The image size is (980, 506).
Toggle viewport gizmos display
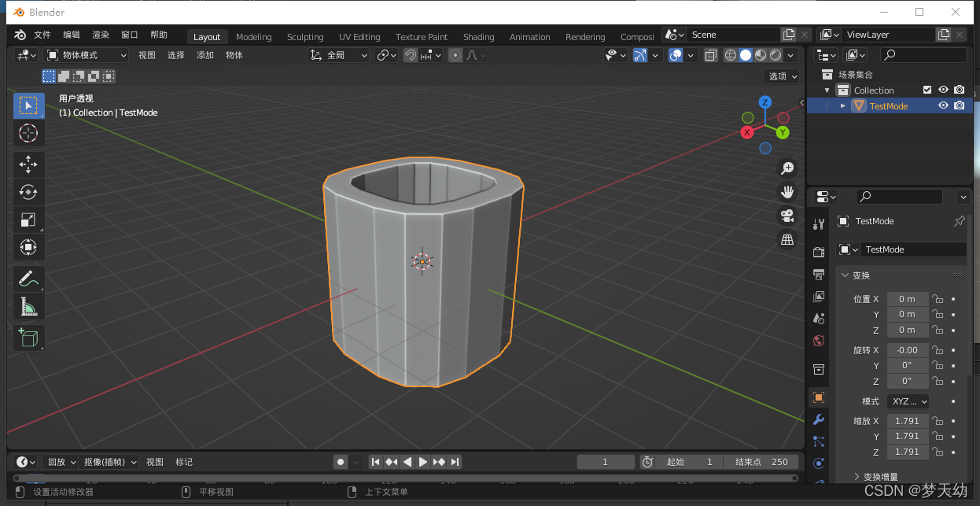(640, 55)
